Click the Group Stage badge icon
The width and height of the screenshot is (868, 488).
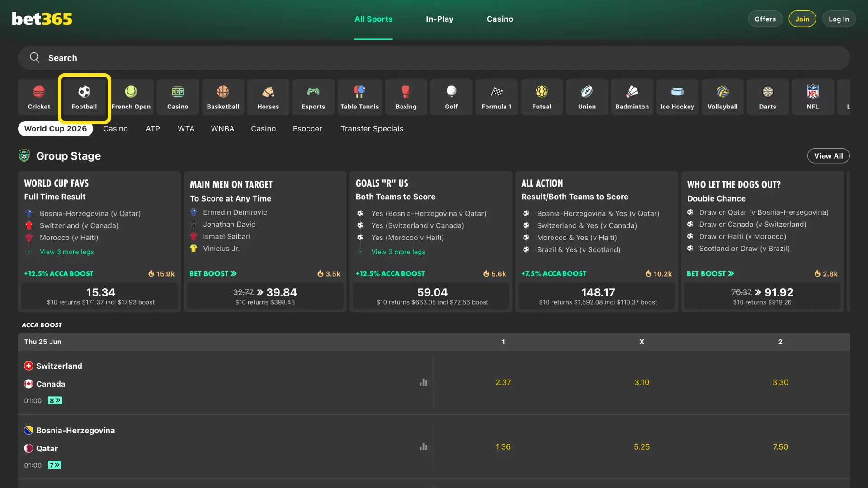(24, 156)
